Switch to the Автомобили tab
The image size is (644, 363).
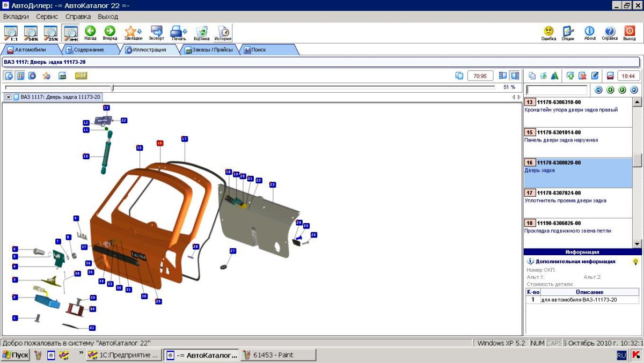[x=30, y=50]
